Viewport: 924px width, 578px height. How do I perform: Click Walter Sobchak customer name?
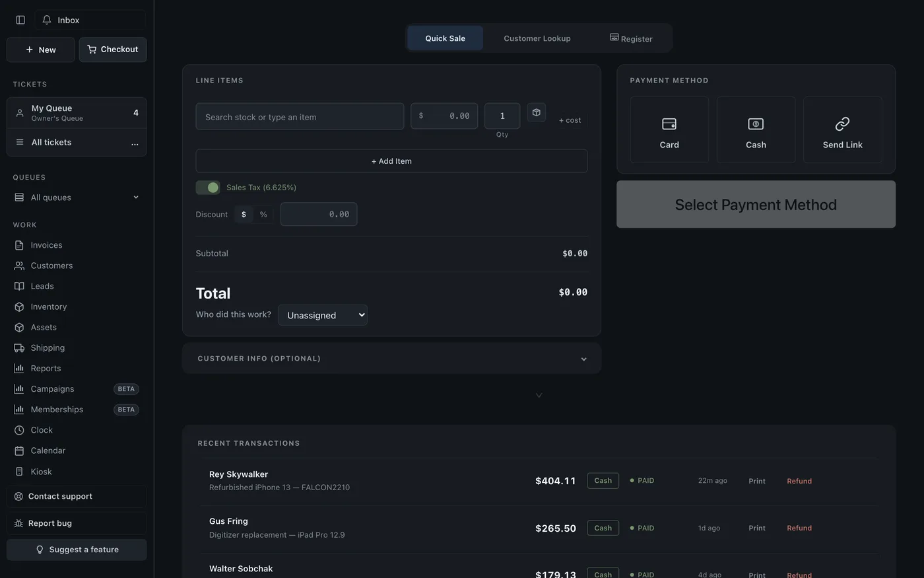click(x=241, y=569)
